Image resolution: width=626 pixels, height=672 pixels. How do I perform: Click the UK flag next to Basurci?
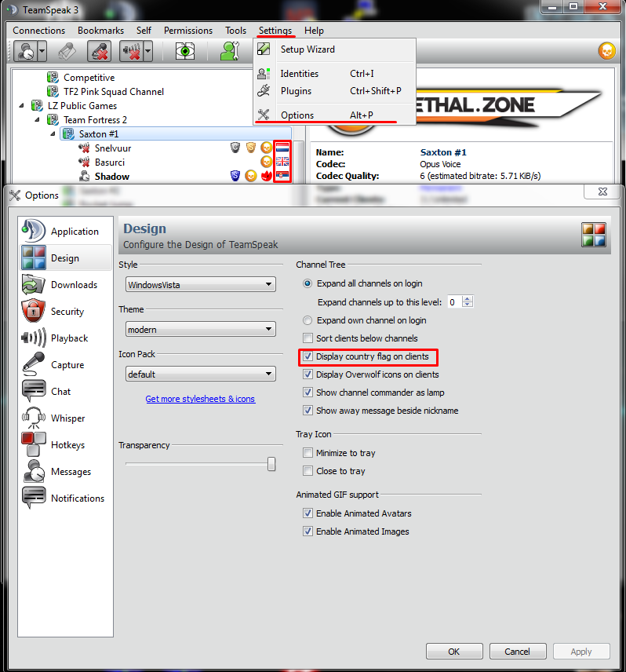coord(282,162)
